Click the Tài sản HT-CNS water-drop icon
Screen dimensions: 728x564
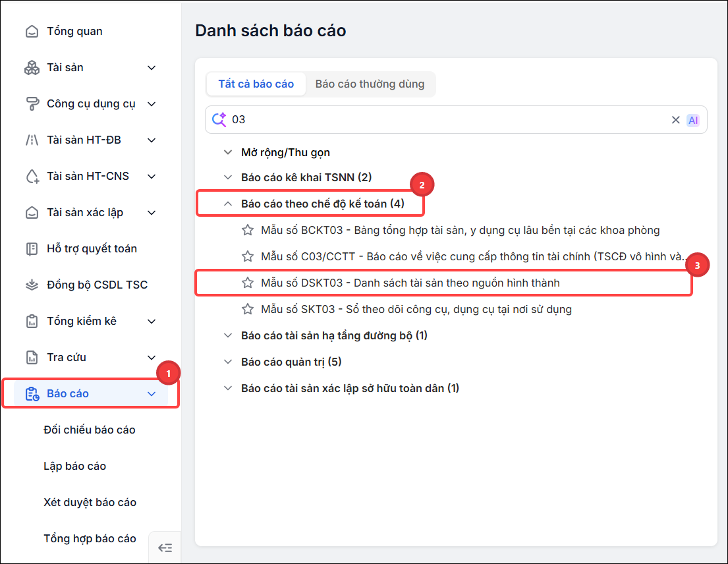pyautogui.click(x=32, y=177)
